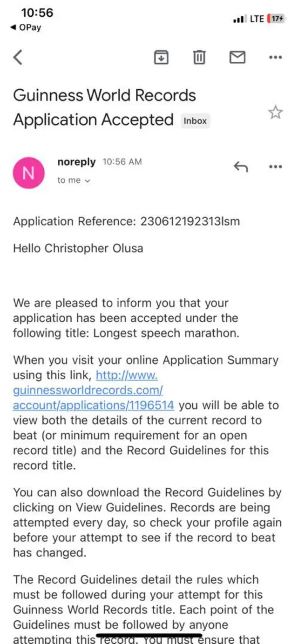Tap the home indicator bar at bottom
Image resolution: width=298 pixels, height=644 pixels.
tap(149, 634)
